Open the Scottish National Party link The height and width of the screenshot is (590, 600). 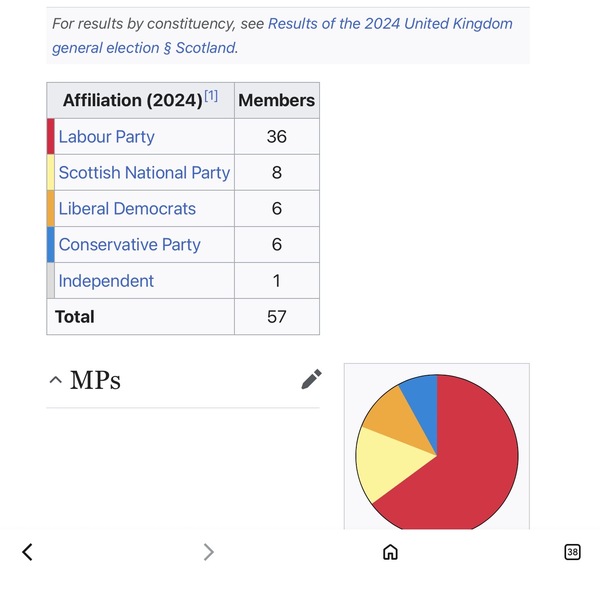144,173
